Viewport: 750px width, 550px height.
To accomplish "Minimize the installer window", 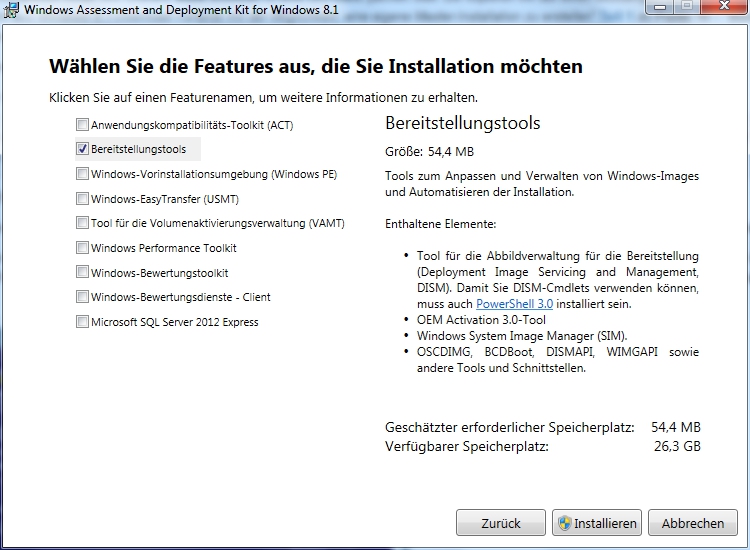I will click(x=658, y=7).
